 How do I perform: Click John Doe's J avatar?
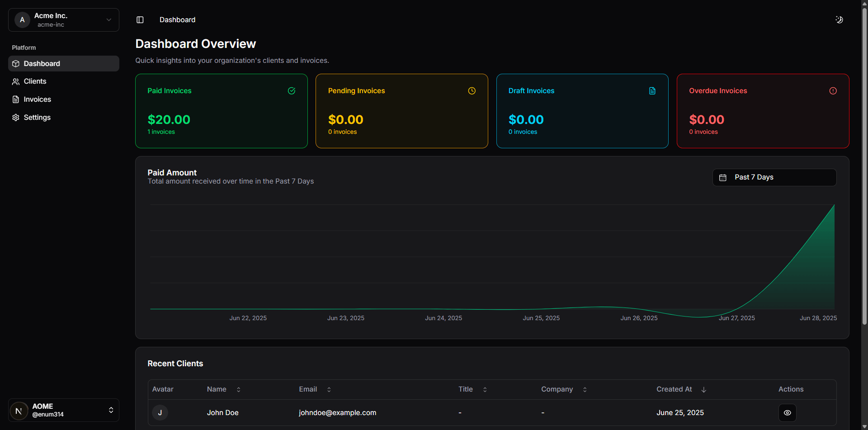pyautogui.click(x=160, y=413)
